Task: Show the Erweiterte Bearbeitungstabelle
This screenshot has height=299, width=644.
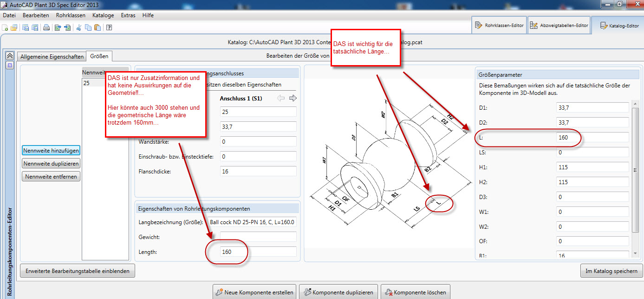Action: 78,271
